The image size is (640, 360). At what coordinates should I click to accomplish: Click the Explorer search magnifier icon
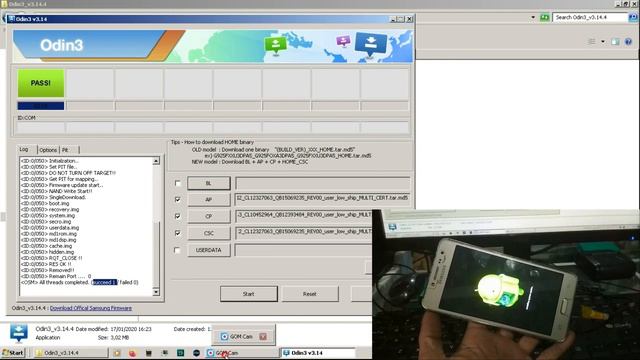(x=633, y=18)
